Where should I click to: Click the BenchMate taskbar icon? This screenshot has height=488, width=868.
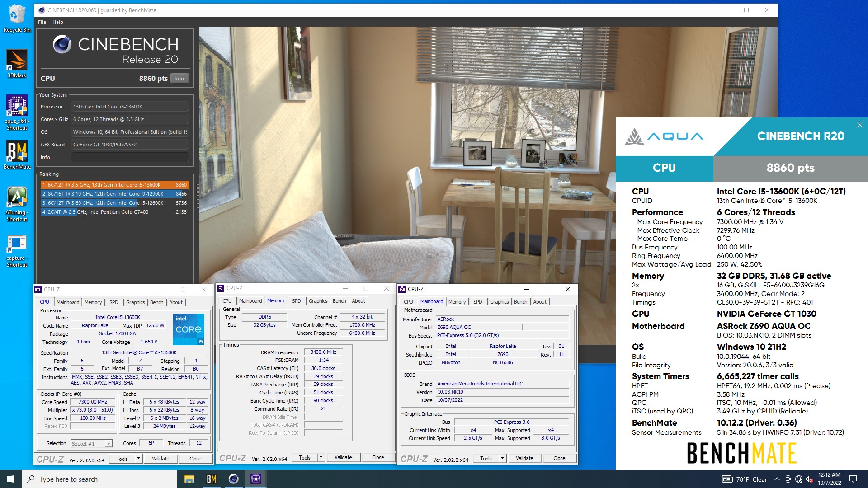(211, 479)
